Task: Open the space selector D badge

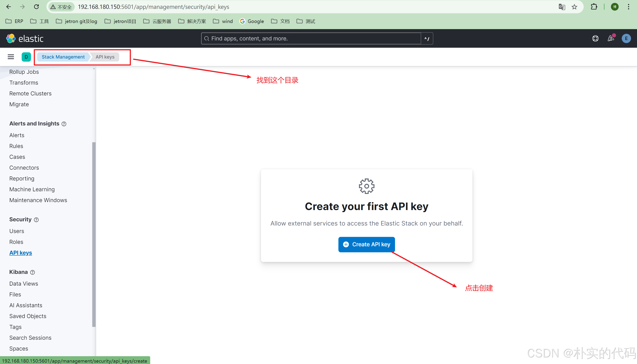Action: coord(26,57)
